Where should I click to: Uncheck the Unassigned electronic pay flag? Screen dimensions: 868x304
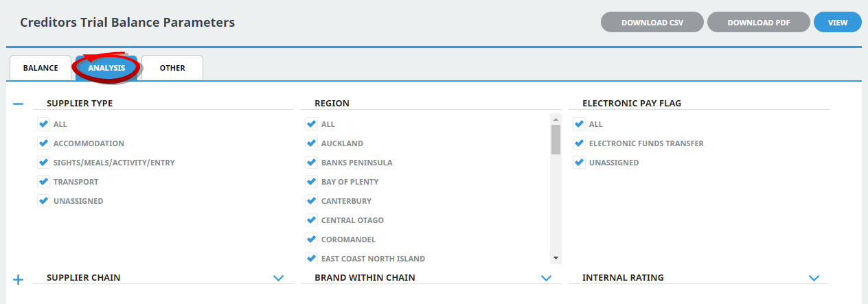pos(580,163)
